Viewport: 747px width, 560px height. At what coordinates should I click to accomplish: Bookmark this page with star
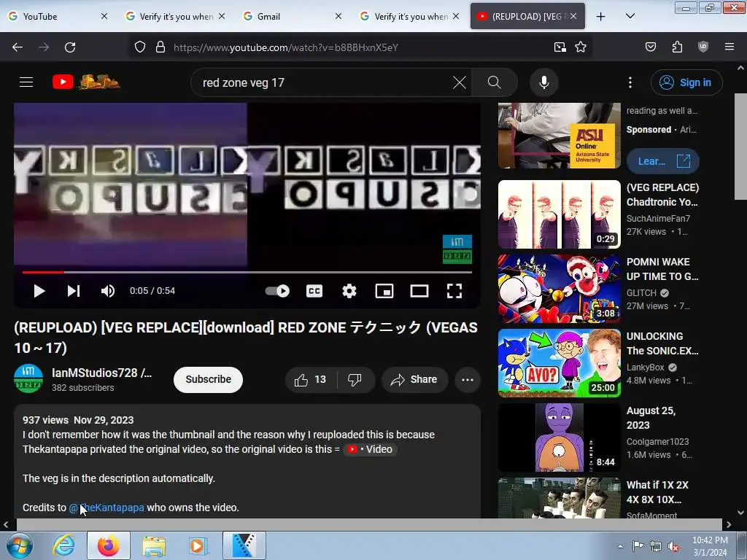(x=580, y=47)
